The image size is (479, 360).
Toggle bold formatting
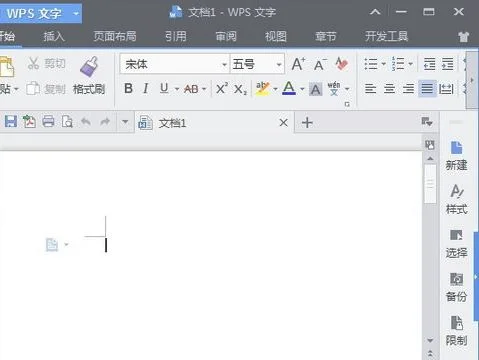coord(128,89)
